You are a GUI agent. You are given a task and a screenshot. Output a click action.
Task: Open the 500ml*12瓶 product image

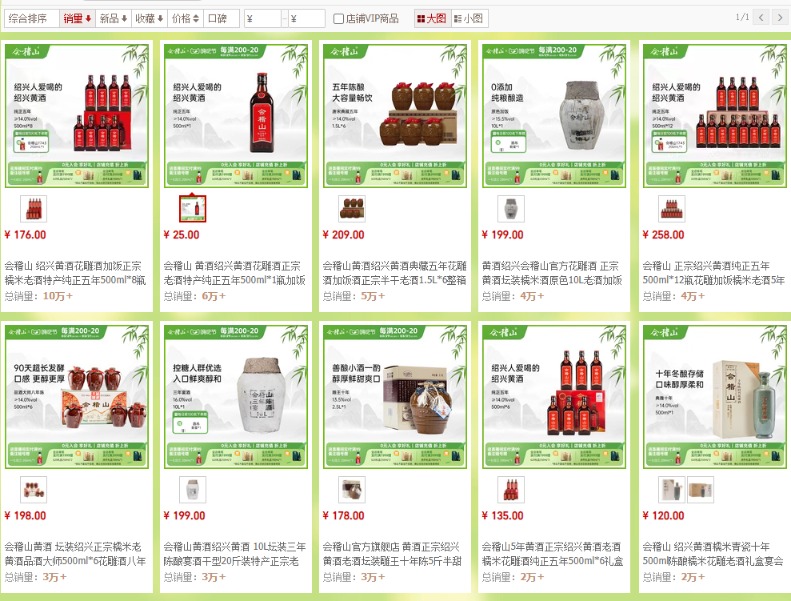click(x=714, y=116)
